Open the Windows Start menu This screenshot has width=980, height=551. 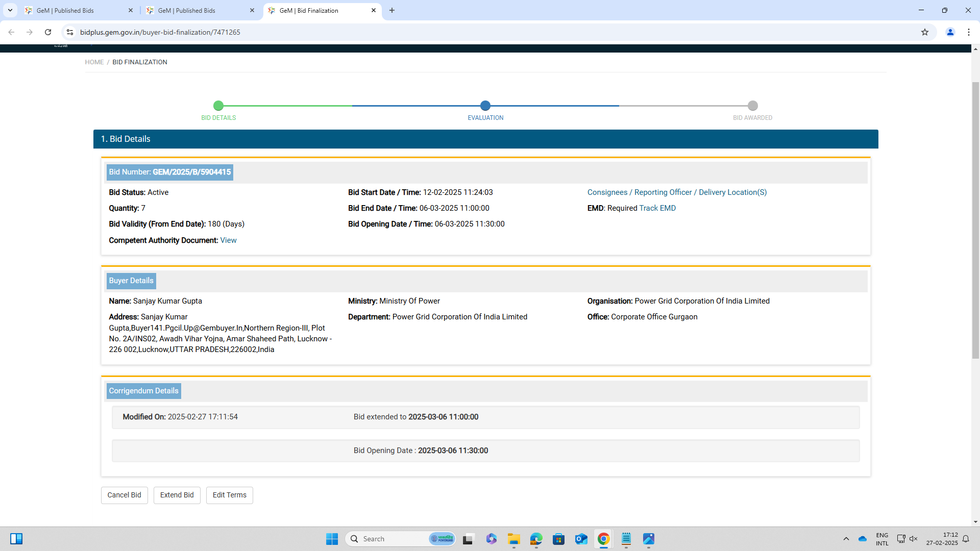[x=332, y=539]
